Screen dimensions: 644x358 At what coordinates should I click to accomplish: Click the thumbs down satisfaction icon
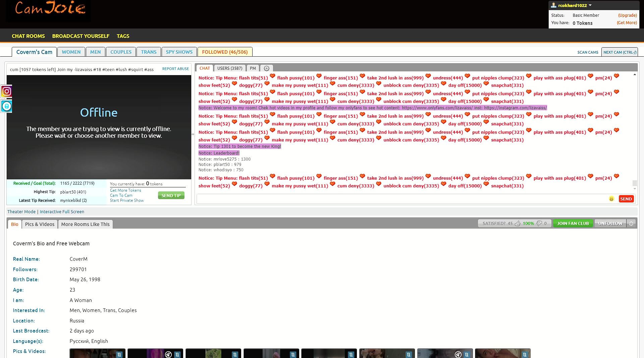coord(539,224)
